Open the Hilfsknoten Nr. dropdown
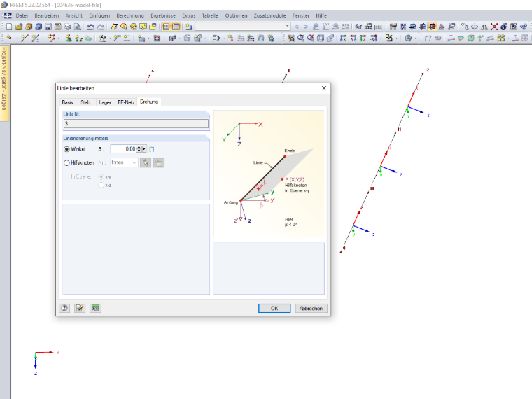 tap(124, 162)
